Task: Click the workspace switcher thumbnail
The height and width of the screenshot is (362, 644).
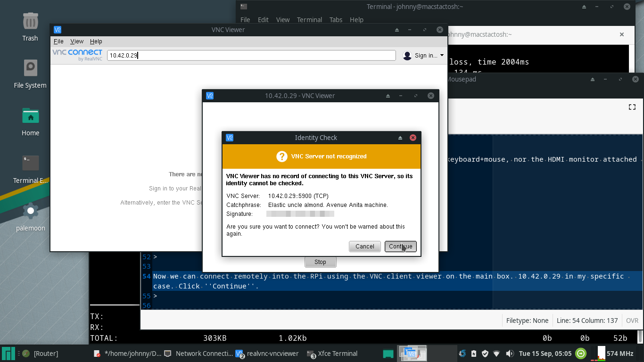Action: [413, 354]
